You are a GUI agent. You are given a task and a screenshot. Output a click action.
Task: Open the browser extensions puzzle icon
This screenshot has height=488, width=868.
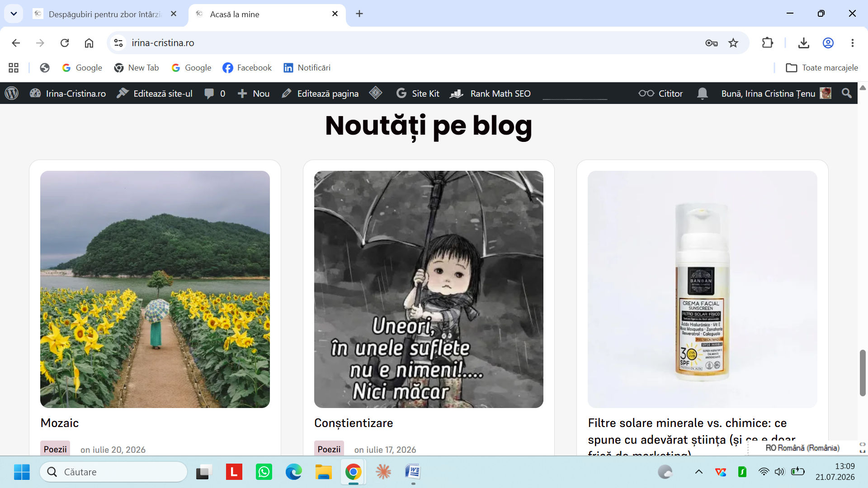[x=768, y=43]
